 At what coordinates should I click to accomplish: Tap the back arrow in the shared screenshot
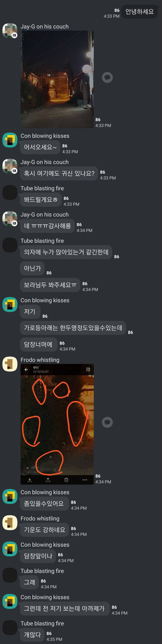(x=26, y=369)
